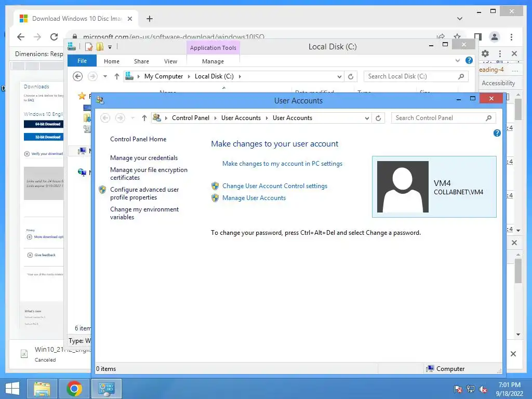Click shield icon beside Change User Account Control settings
This screenshot has height=399, width=532.
coord(215,186)
